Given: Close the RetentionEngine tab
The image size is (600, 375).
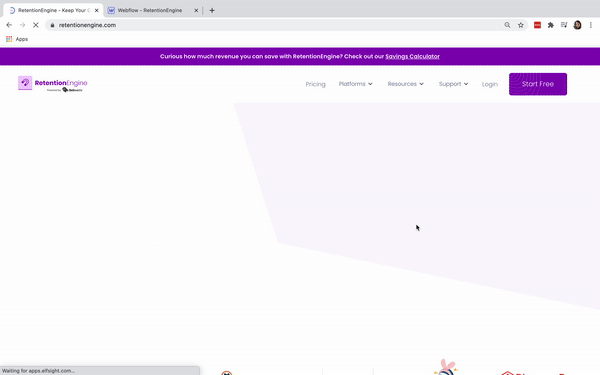Looking at the screenshot, I should (x=96, y=10).
